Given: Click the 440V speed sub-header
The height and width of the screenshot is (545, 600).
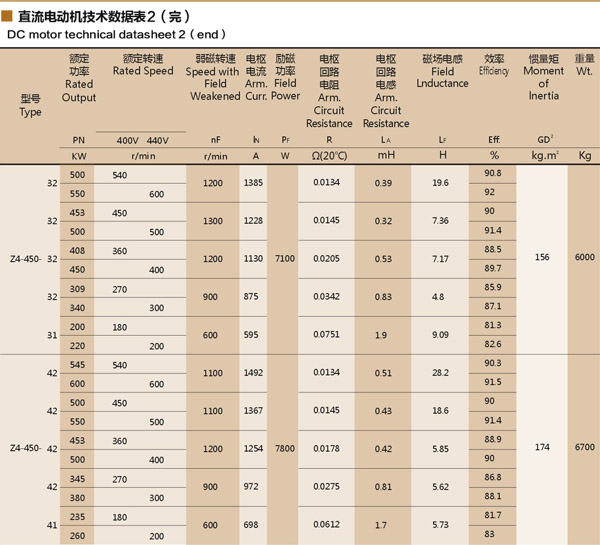Looking at the screenshot, I should pos(157,140).
